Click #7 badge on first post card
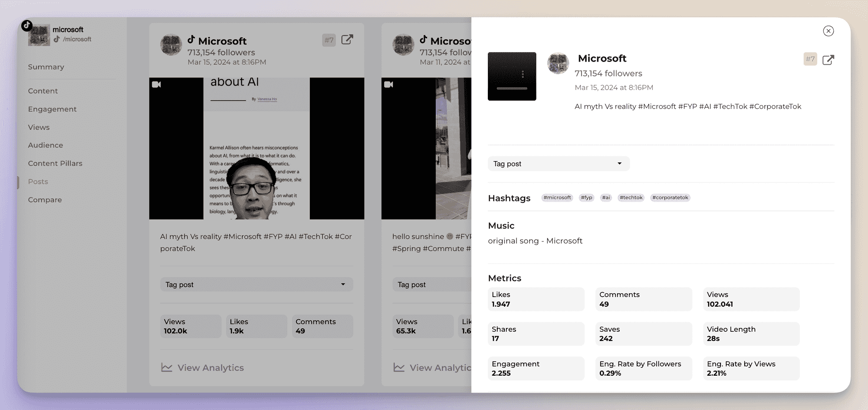Screen dimensions: 868x410 (x=329, y=40)
